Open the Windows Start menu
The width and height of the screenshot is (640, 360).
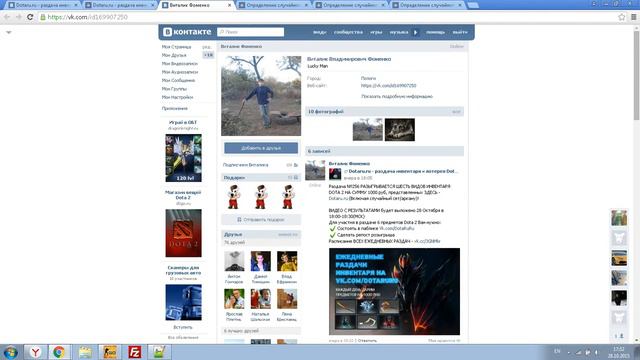11,352
